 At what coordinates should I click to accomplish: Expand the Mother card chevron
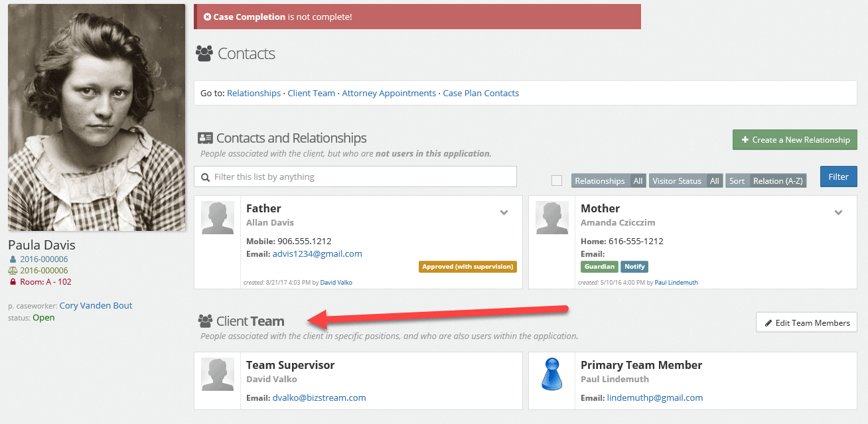pyautogui.click(x=838, y=212)
